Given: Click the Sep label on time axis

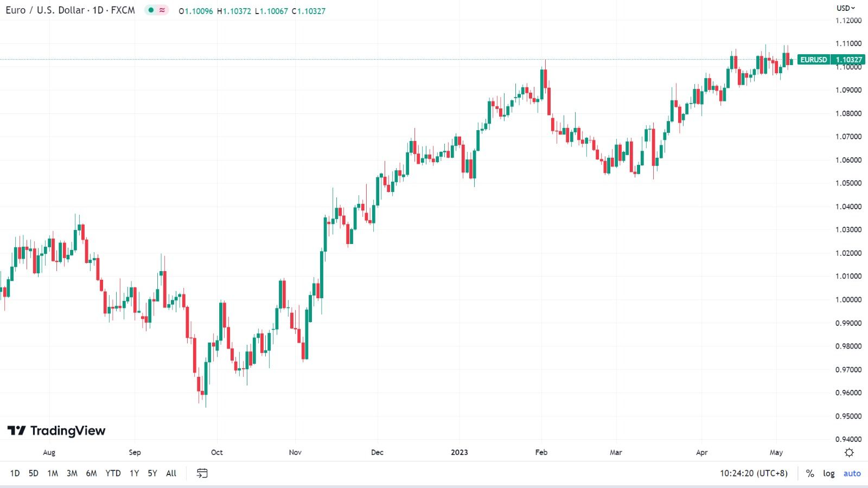Looking at the screenshot, I should [135, 452].
